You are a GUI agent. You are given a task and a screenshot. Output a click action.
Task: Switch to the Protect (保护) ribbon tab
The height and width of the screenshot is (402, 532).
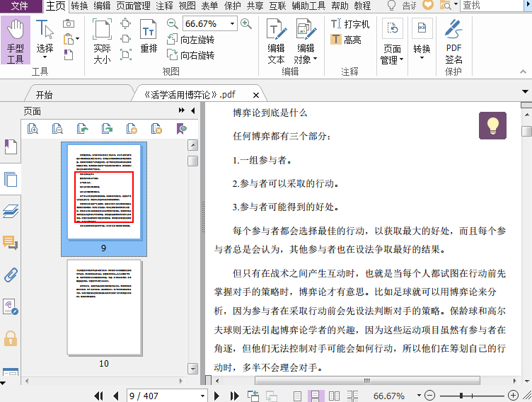pos(233,6)
